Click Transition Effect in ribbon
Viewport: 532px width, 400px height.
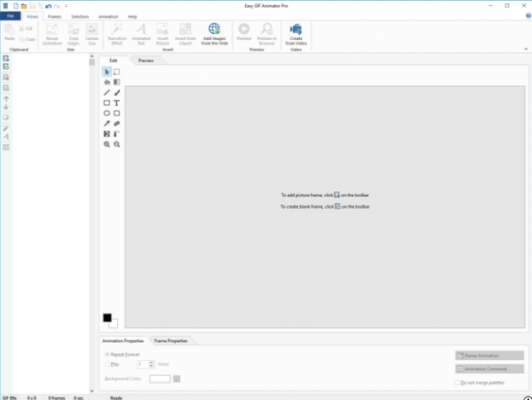(117, 34)
